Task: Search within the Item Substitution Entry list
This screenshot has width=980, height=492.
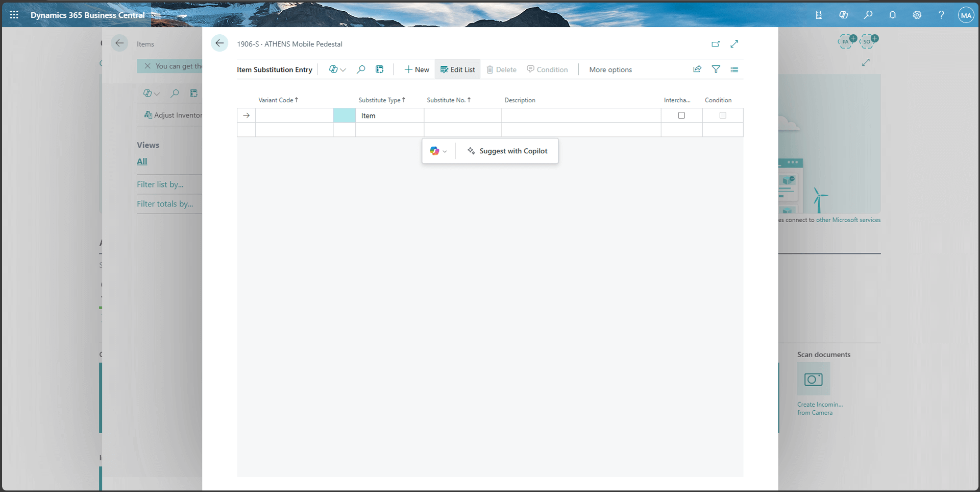Action: tap(361, 69)
